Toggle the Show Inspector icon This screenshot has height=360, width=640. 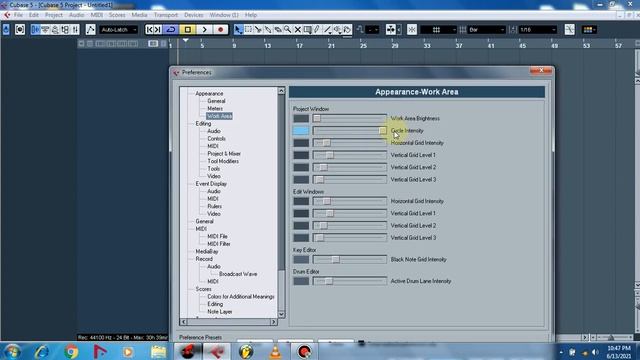click(x=36, y=29)
